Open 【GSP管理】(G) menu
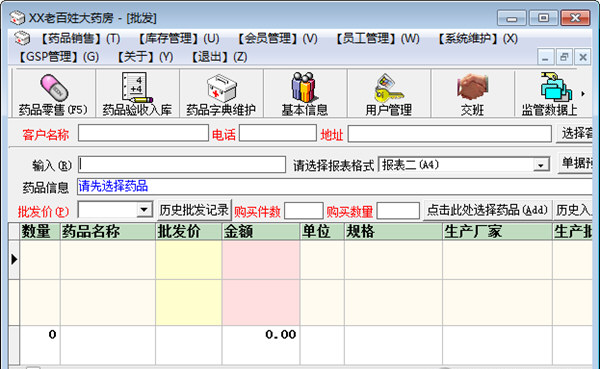Viewport: 601px width, 369px height. 59,57
